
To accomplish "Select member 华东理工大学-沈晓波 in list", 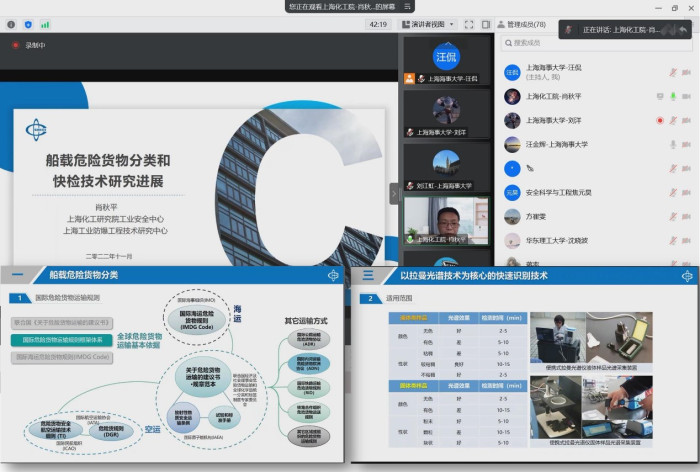I will (557, 241).
